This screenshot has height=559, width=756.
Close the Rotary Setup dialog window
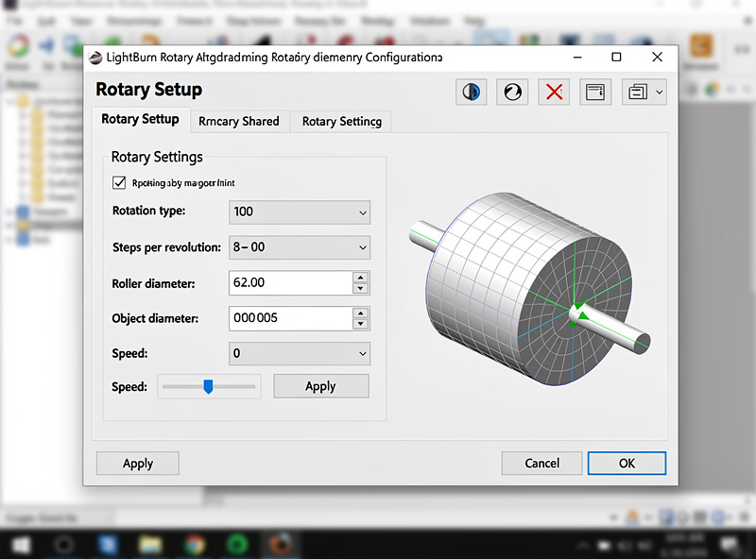[657, 58]
